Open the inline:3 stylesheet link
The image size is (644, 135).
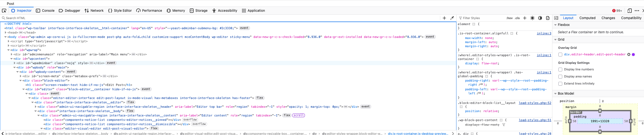click(544, 33)
